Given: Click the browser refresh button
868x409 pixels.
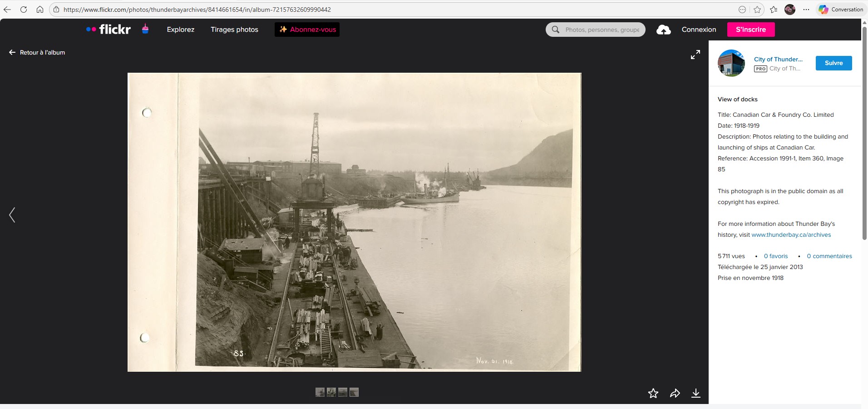Looking at the screenshot, I should 24,10.
